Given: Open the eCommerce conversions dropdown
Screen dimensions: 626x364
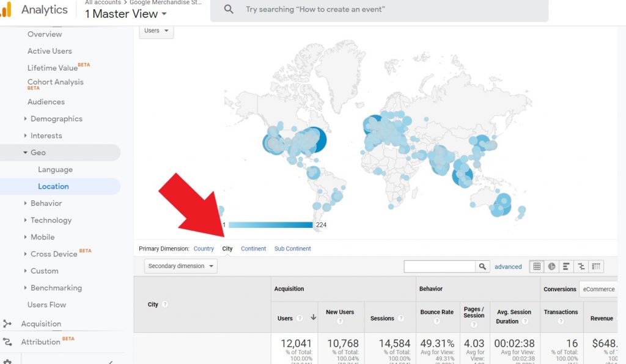Looking at the screenshot, I should [598, 289].
